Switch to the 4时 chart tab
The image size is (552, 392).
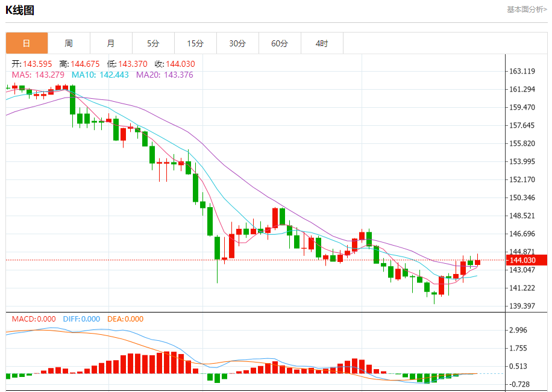(x=322, y=43)
